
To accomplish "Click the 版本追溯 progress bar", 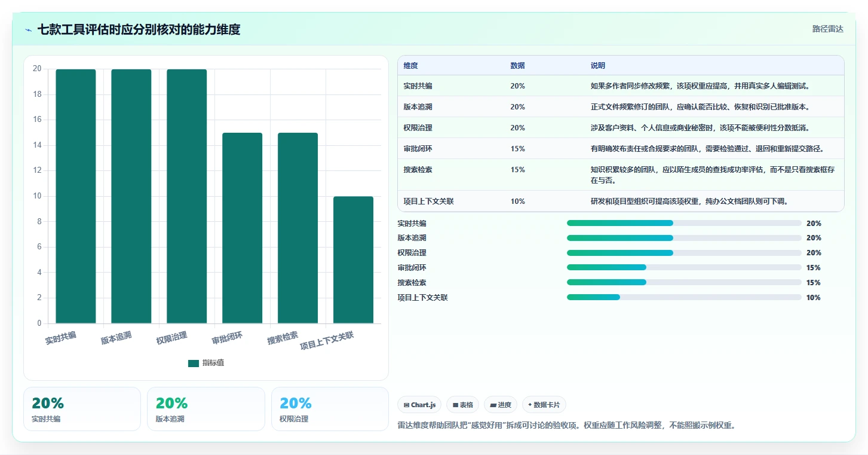I will click(684, 238).
